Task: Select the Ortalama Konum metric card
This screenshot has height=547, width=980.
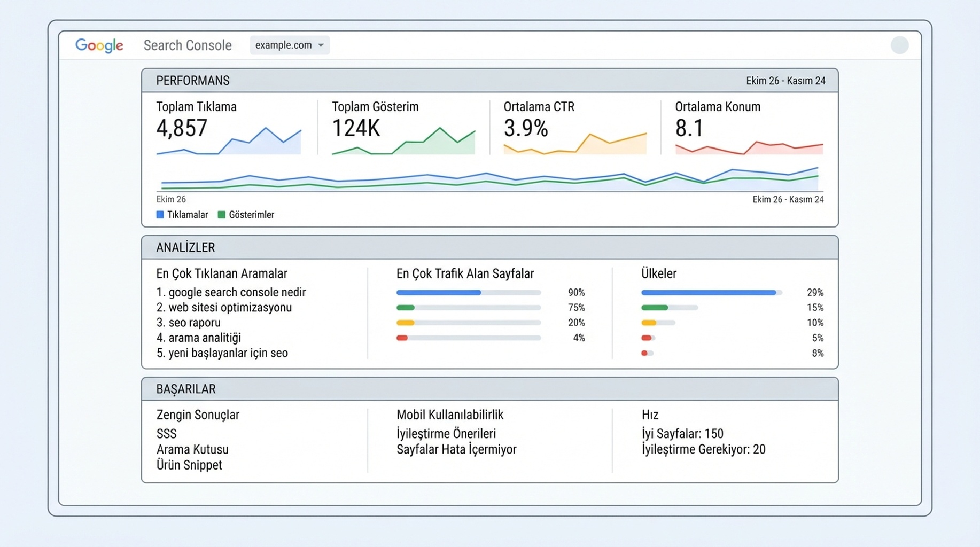Action: tap(749, 127)
